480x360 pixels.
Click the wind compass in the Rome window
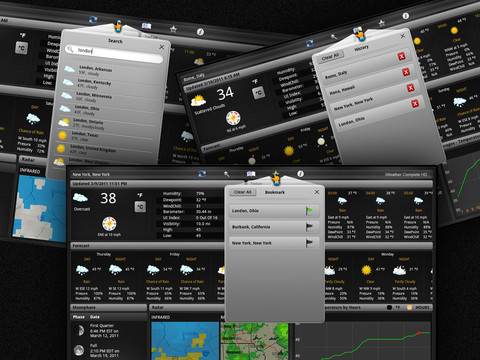233,118
